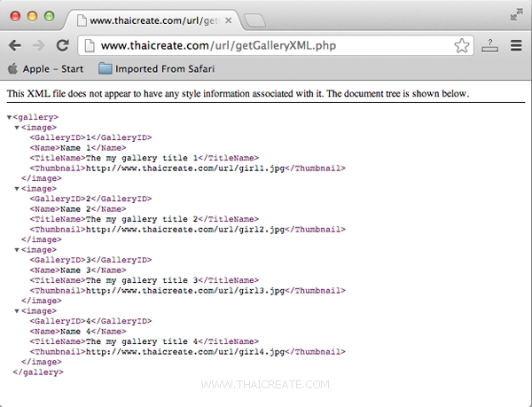Image resolution: width=532 pixels, height=407 pixels.
Task: Focus the address bar URL field
Action: coord(266,45)
